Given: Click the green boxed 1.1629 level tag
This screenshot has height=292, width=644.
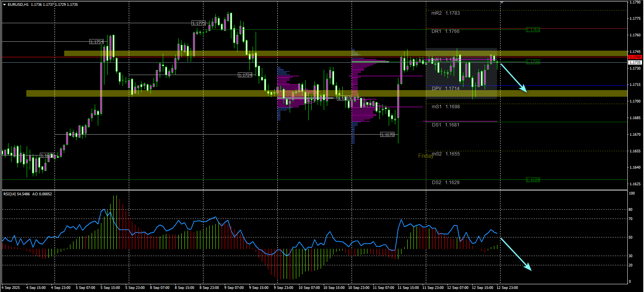Looking at the screenshot, I should point(533,180).
